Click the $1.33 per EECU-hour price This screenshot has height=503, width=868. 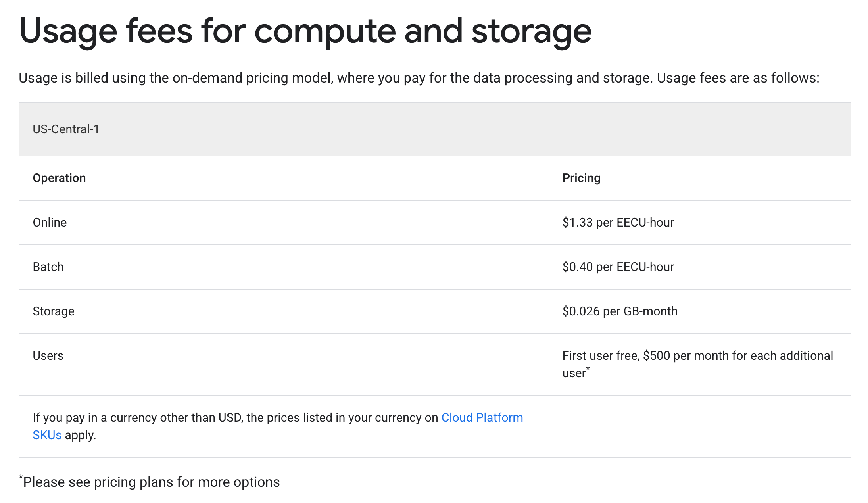[618, 223]
